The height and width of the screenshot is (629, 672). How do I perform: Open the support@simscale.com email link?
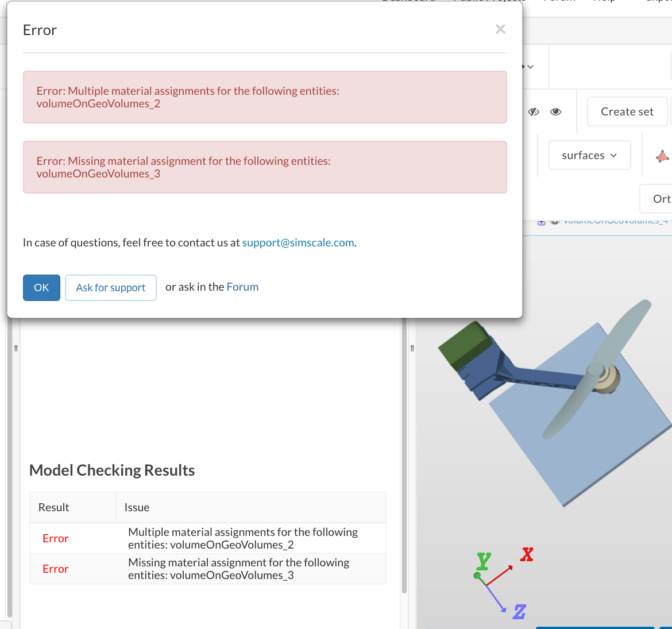(x=298, y=242)
